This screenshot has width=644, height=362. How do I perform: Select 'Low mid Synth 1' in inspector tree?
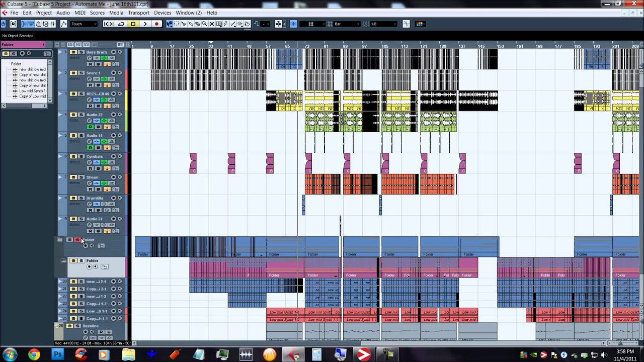pos(33,91)
